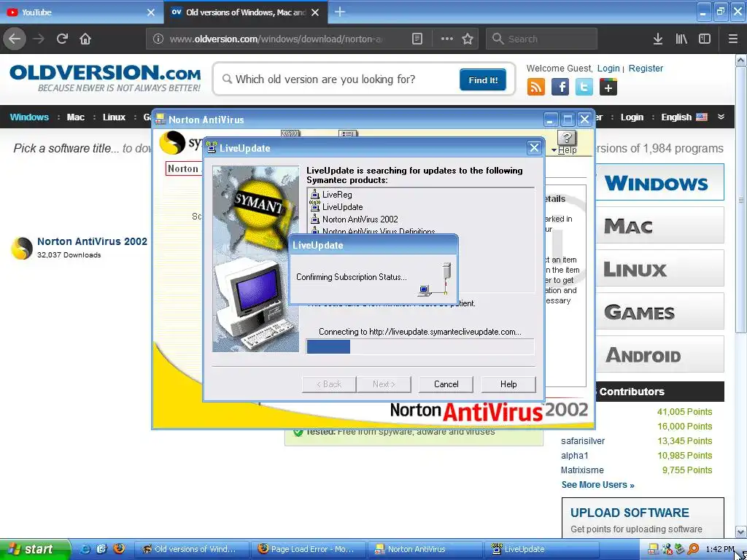Open a new browser tab

[340, 12]
